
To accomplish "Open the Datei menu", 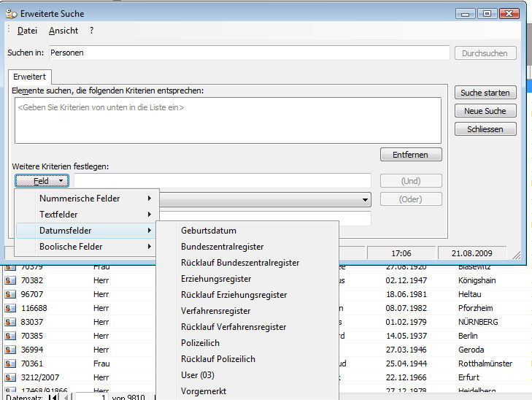I will (27, 31).
